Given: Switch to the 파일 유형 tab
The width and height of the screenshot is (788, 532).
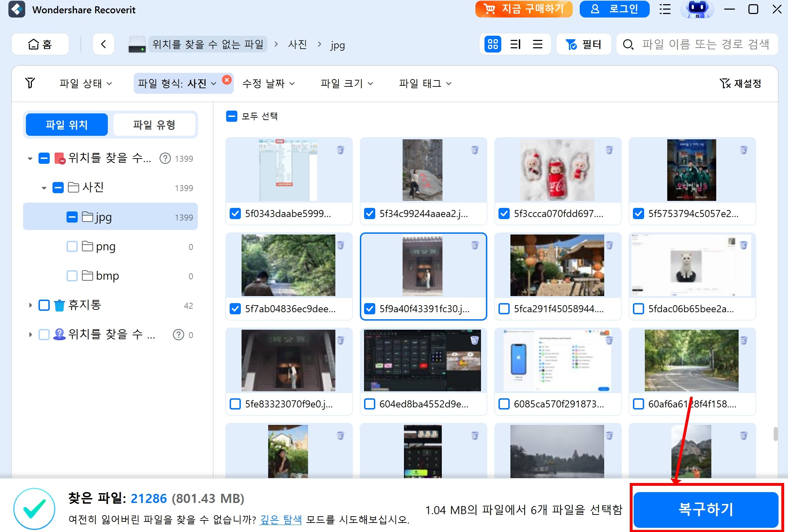Looking at the screenshot, I should click(x=154, y=125).
